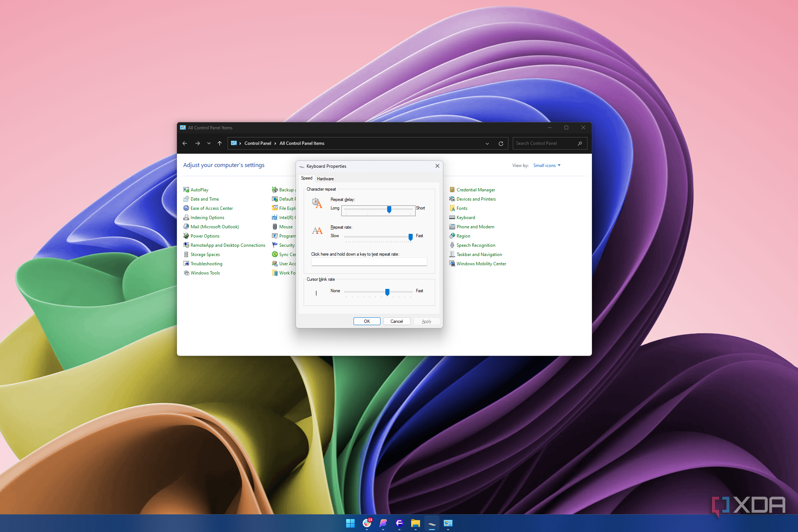Click the Ease of Access Center icon

[x=186, y=208]
